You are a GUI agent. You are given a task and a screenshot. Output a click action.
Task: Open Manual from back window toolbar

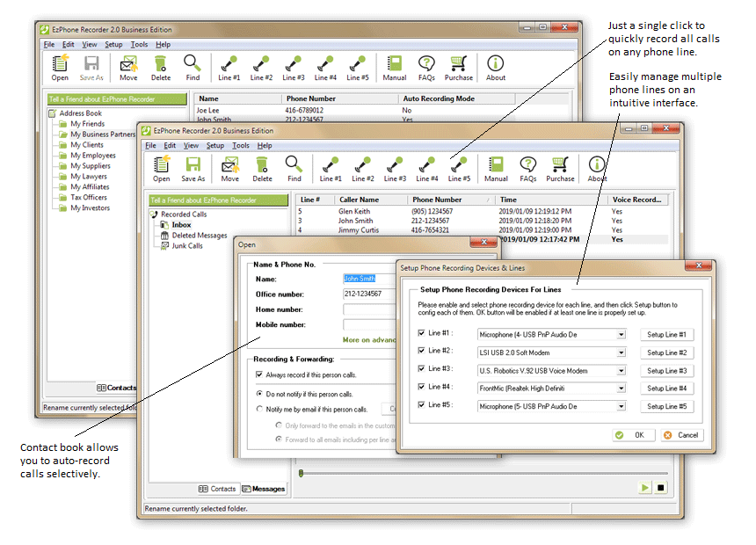pyautogui.click(x=395, y=68)
